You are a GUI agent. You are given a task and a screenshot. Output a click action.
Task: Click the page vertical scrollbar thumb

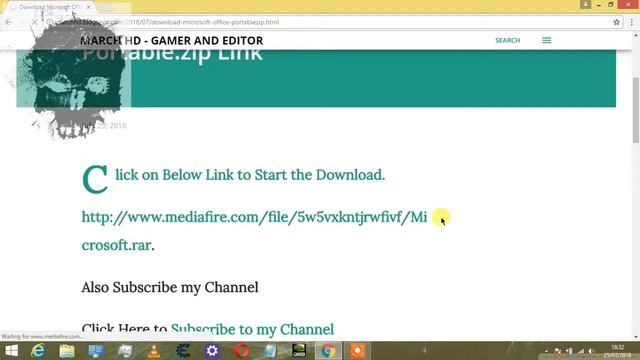coord(636,110)
